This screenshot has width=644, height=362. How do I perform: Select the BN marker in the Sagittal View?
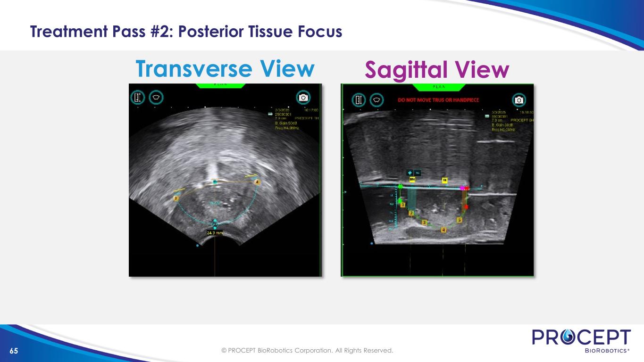[412, 180]
